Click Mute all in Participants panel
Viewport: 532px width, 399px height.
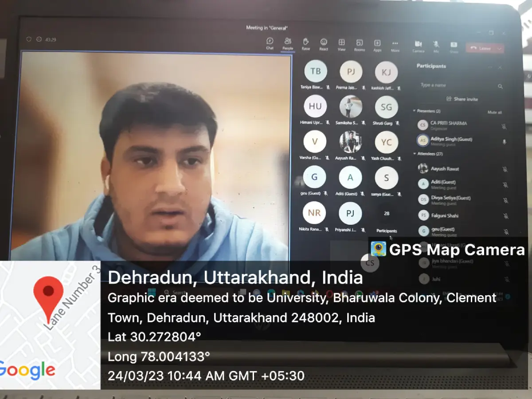(x=494, y=113)
